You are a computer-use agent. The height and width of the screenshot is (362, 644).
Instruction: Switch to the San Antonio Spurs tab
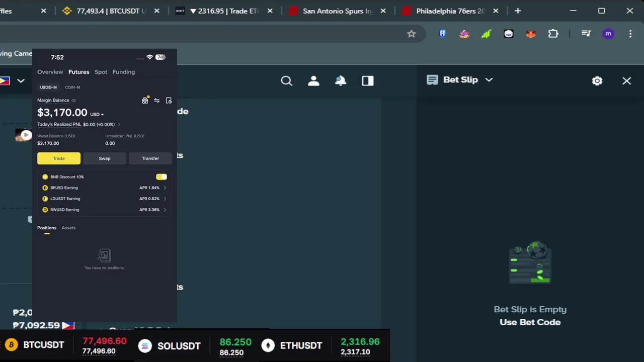(338, 11)
